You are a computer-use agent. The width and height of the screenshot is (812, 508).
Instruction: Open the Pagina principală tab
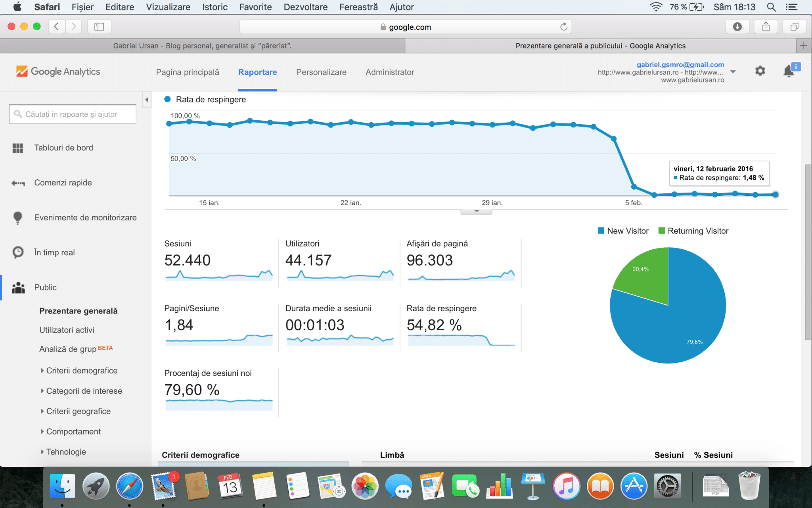pos(188,72)
